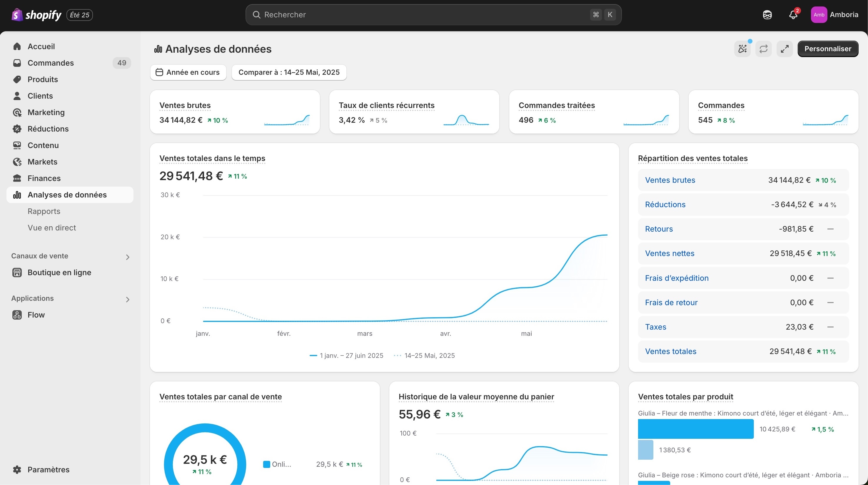Expand the Applications section chevron
This screenshot has height=485, width=868.
pos(128,300)
